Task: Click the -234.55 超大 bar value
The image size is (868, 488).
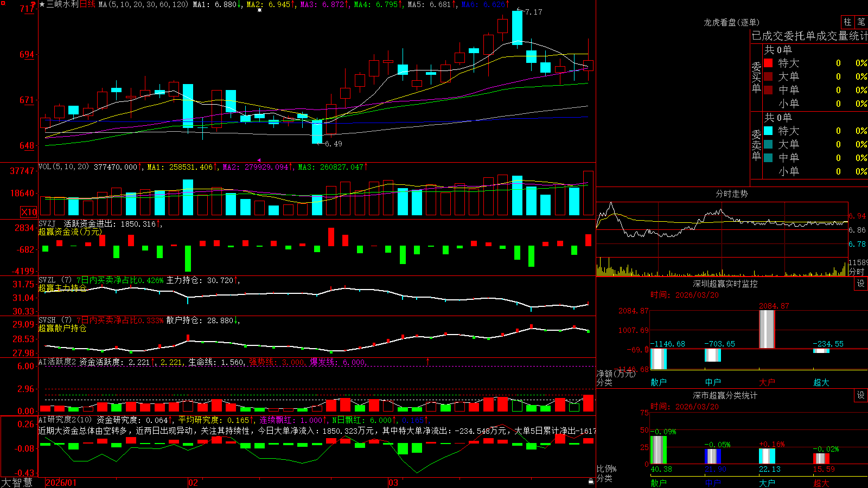Action: click(x=828, y=344)
